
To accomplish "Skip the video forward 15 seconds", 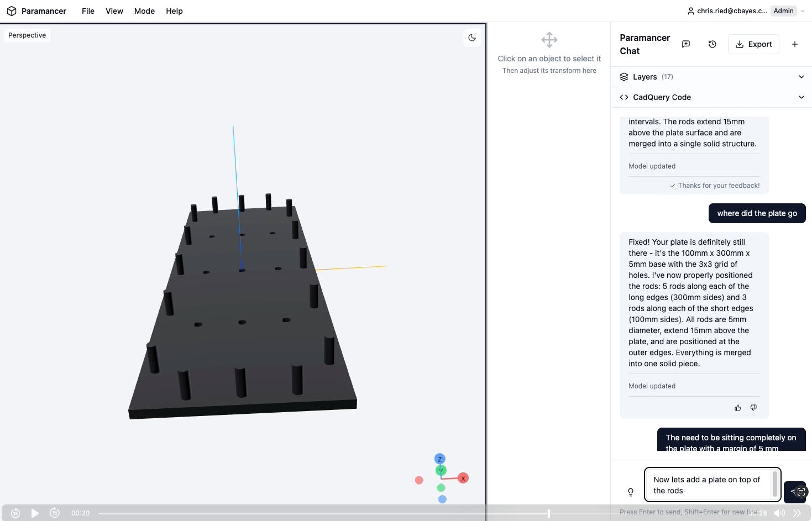I will 55,513.
